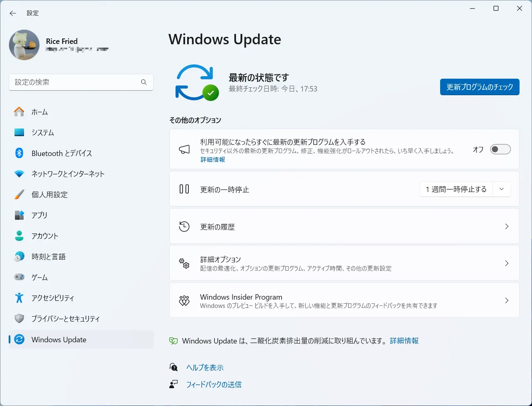Toggle the get latest updates switch
This screenshot has height=406, width=532.
[x=500, y=149]
